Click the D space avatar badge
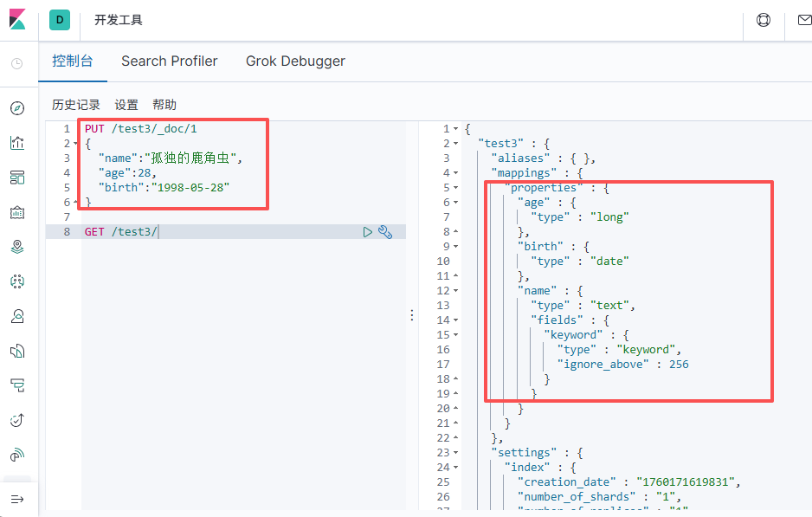The image size is (812, 517). coord(60,20)
